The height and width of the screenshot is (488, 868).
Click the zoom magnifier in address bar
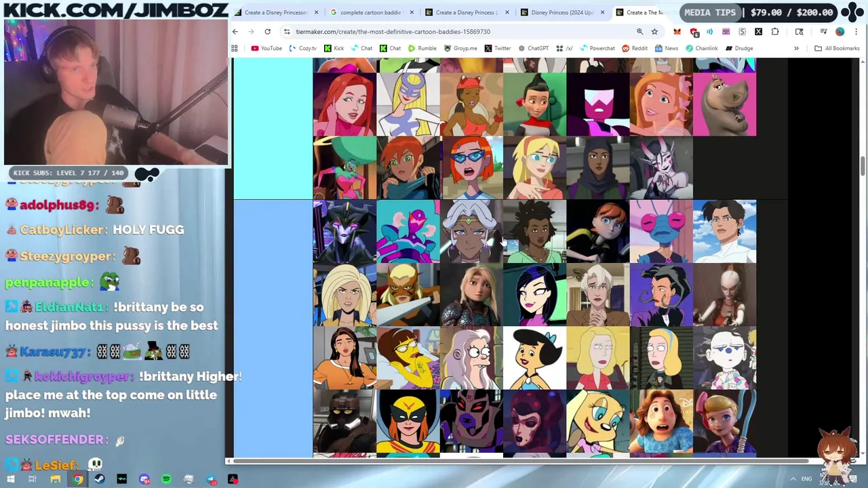pos(639,32)
